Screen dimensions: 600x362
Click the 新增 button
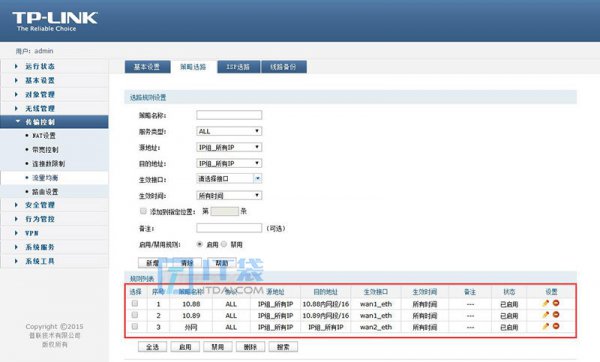pyautogui.click(x=153, y=263)
